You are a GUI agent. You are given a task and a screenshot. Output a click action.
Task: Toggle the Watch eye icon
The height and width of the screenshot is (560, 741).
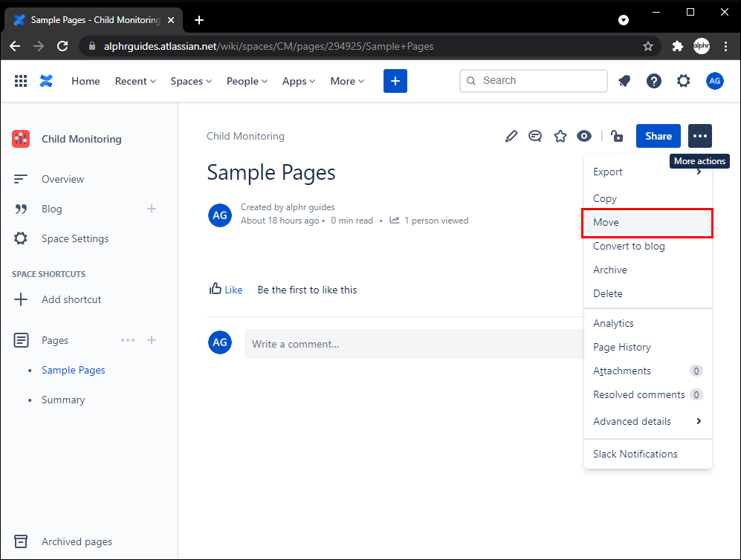(x=584, y=136)
